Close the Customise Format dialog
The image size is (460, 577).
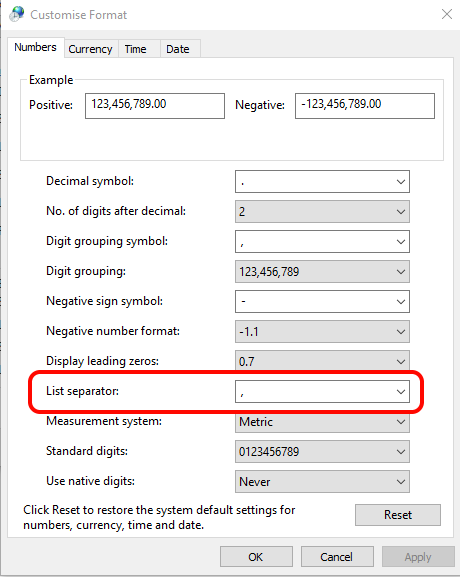point(447,14)
